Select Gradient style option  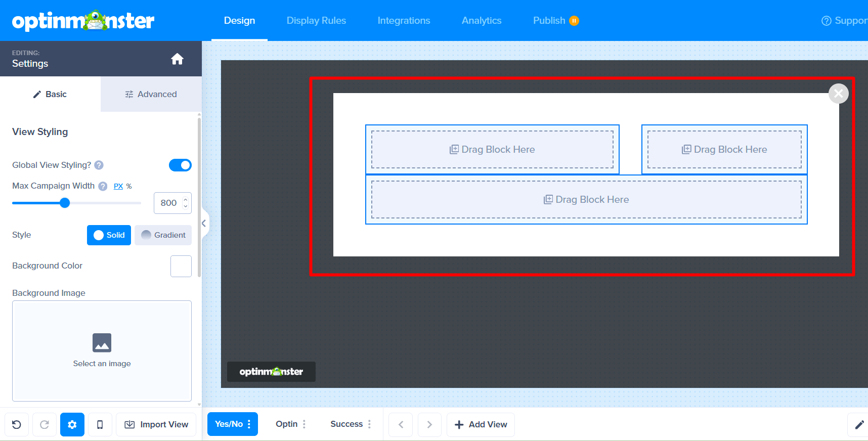click(163, 235)
